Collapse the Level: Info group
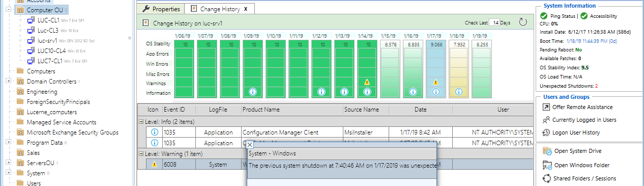This screenshot has width=644, height=186. (x=141, y=121)
